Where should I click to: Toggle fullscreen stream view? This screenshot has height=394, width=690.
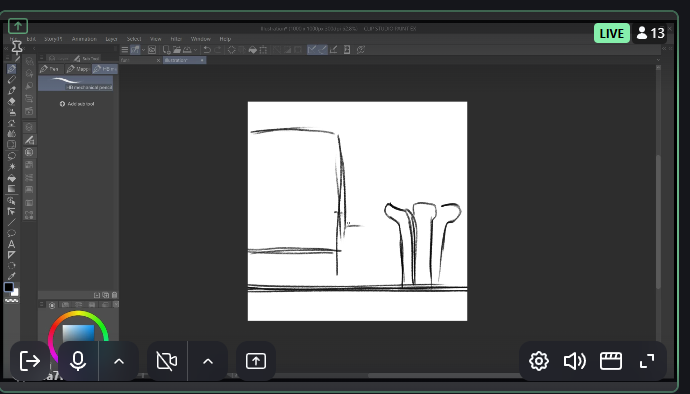[x=647, y=361]
